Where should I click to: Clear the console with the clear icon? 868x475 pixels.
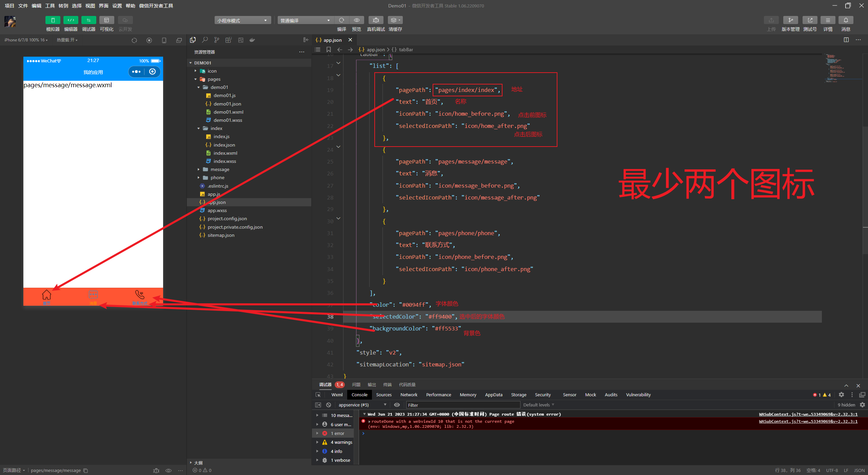coord(329,405)
